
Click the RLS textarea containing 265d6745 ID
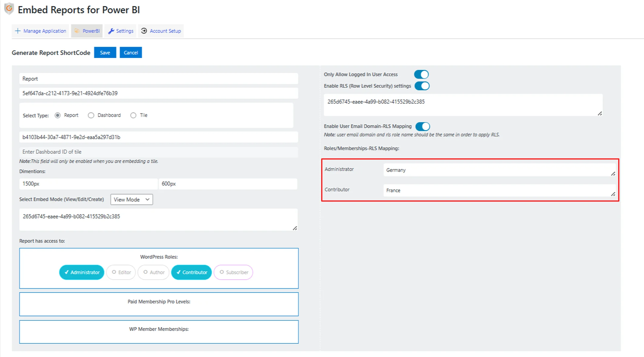click(x=463, y=105)
